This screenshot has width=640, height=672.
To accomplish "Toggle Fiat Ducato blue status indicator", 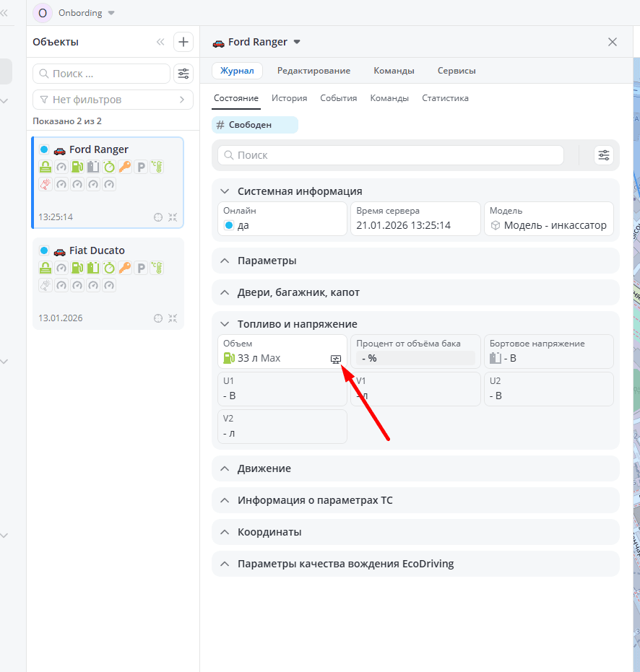I will point(44,250).
